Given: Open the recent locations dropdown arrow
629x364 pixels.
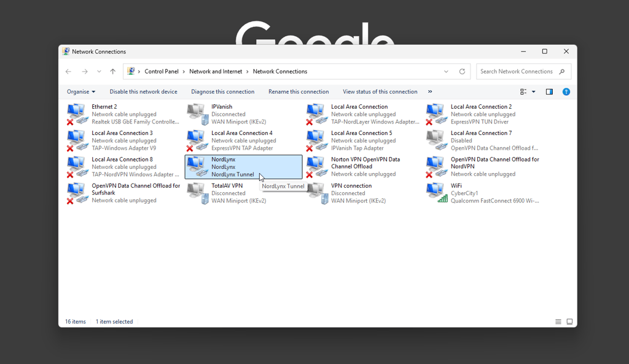Looking at the screenshot, I should pos(99,71).
